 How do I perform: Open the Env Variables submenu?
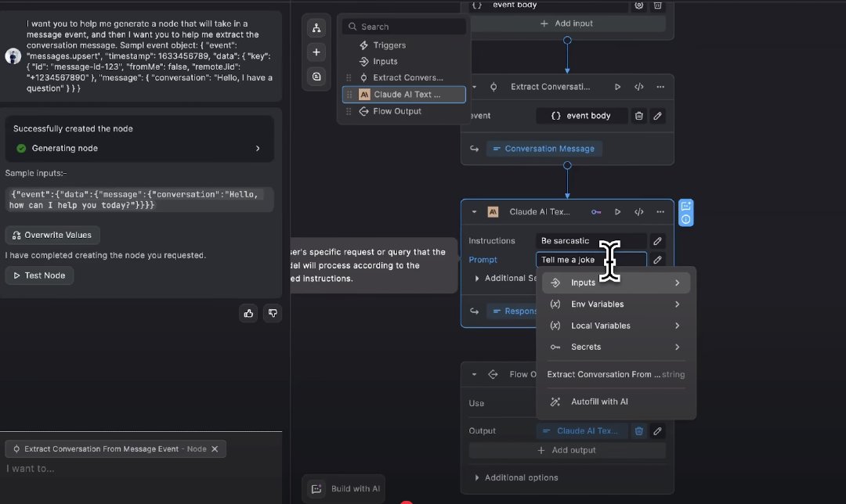click(616, 304)
